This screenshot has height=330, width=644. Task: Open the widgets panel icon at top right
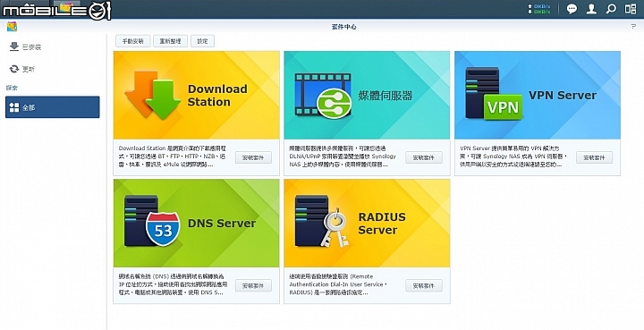631,9
